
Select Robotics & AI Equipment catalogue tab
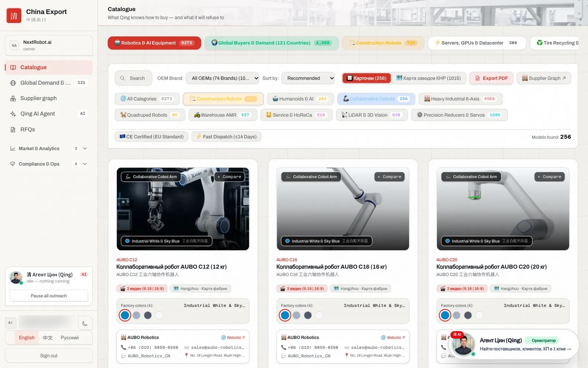coord(154,43)
